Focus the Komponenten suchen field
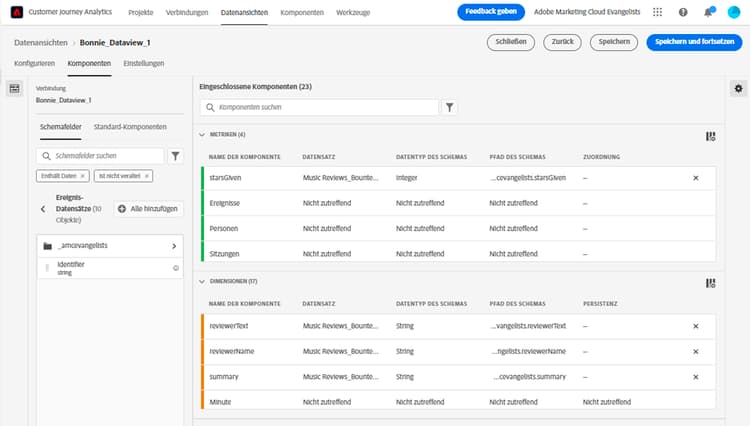The width and height of the screenshot is (750, 426). pos(319,108)
